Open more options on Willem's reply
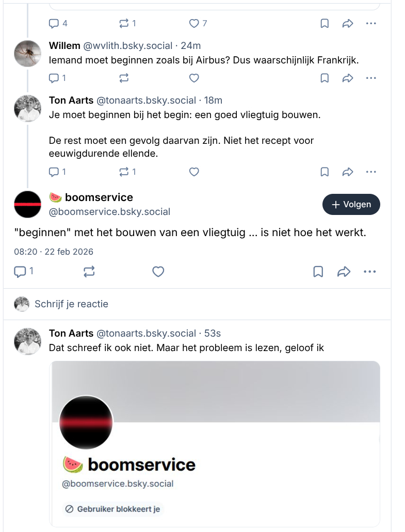405x532 pixels. (371, 78)
